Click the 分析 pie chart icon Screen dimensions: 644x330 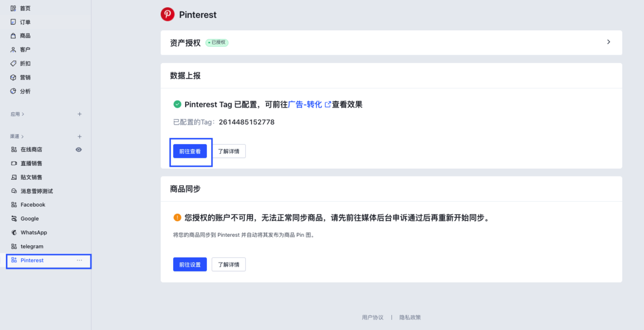coord(13,91)
